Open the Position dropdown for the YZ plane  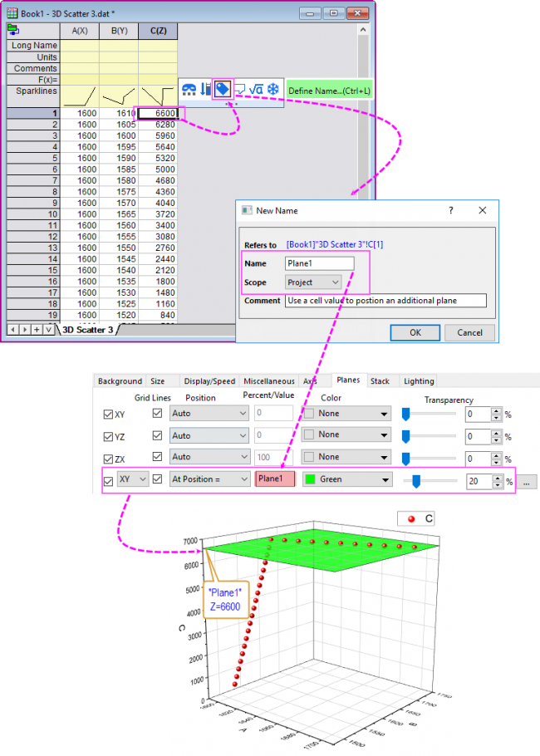click(209, 435)
